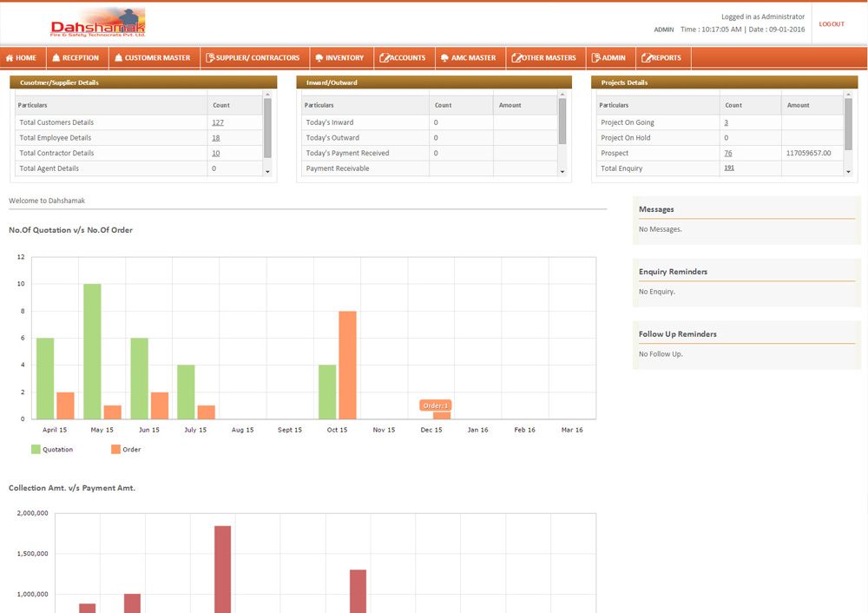868x613 pixels.
Task: Click the edit icon beside REPORTS
Action: click(646, 57)
